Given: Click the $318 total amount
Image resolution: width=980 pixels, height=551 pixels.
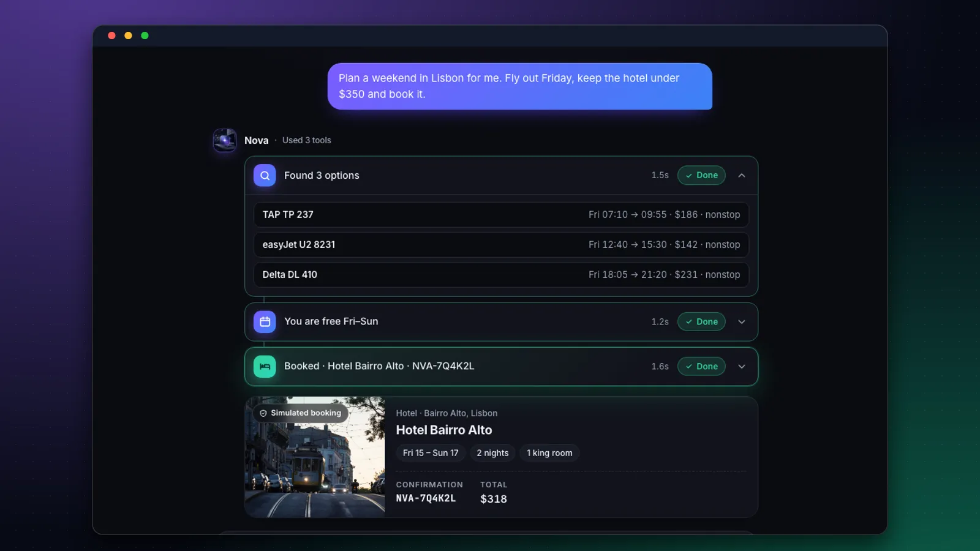Looking at the screenshot, I should click(494, 499).
